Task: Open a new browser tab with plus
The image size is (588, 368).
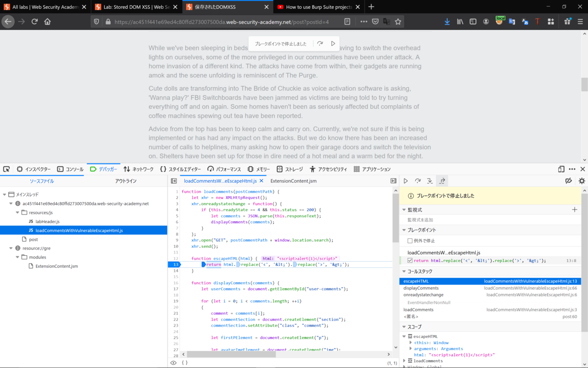Action: click(371, 7)
